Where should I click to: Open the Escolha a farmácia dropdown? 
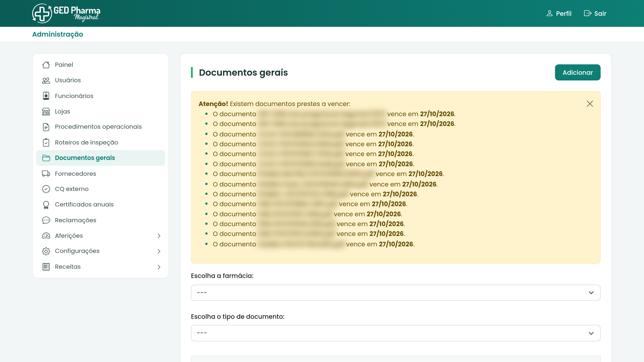click(396, 293)
